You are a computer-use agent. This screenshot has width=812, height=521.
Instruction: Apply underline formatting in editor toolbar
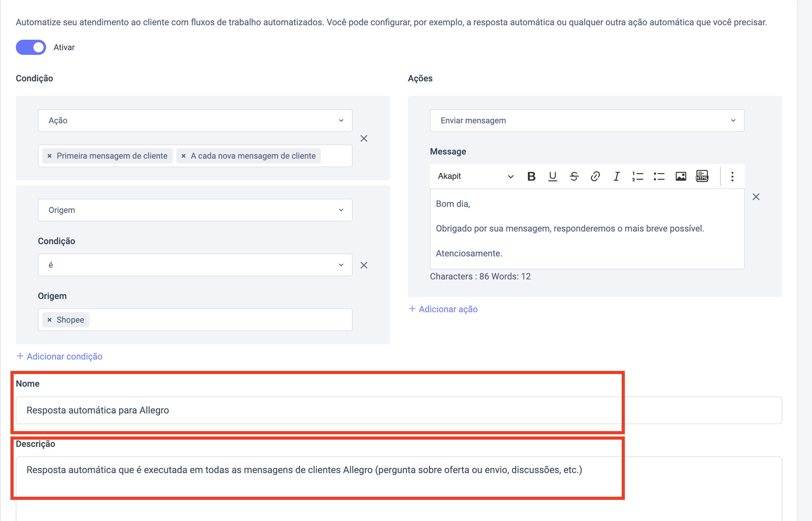click(552, 176)
